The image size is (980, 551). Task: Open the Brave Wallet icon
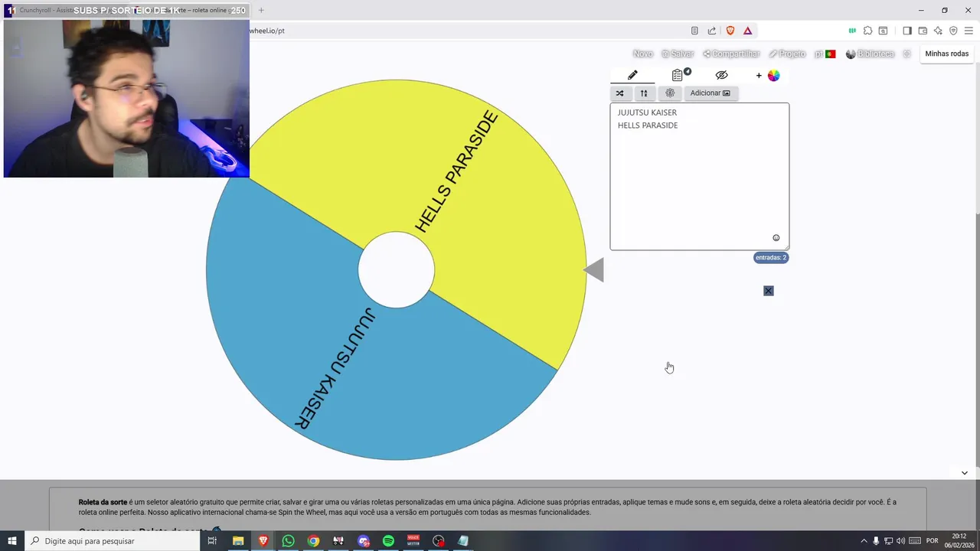point(923,31)
